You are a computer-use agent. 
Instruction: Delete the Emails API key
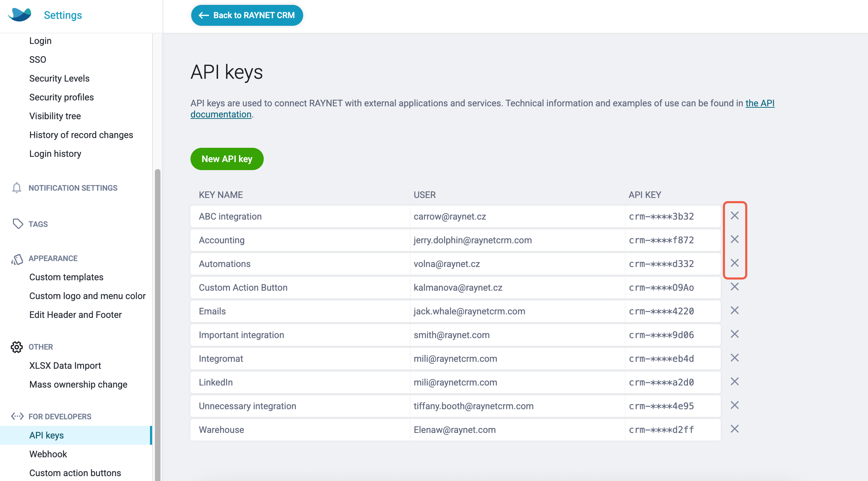[x=735, y=311]
